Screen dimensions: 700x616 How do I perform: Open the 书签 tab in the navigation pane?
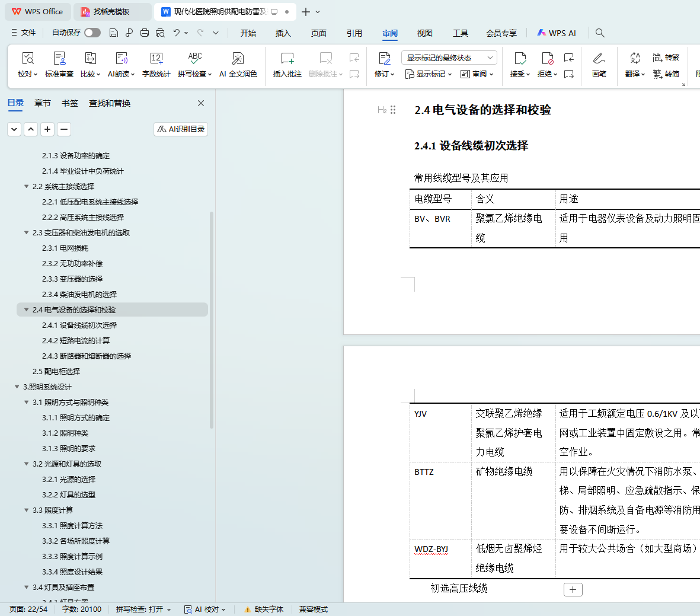click(x=70, y=103)
